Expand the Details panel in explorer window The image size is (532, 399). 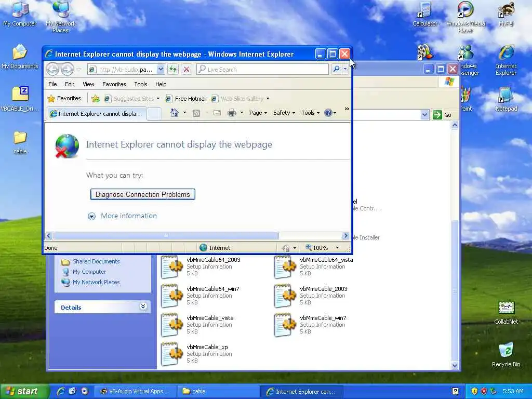click(x=143, y=307)
